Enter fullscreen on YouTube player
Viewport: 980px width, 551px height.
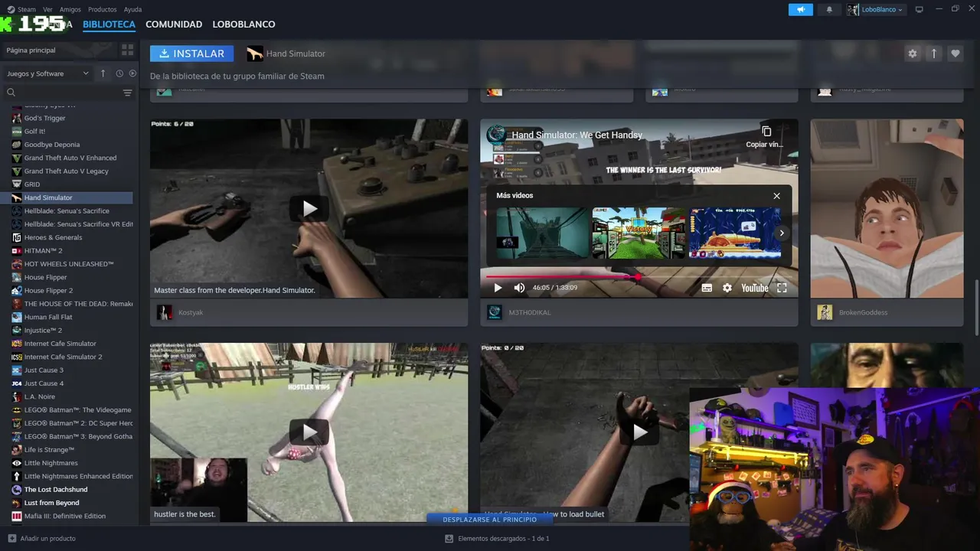(782, 288)
